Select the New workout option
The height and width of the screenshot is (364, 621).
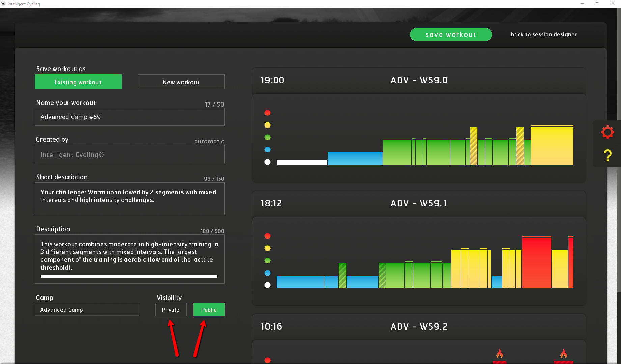click(181, 82)
